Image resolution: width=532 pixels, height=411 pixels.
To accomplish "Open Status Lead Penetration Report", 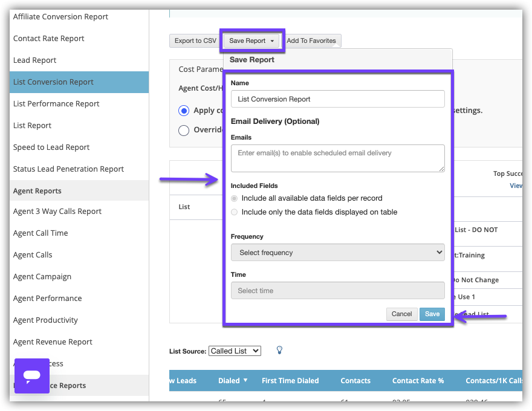I will pyautogui.click(x=68, y=169).
